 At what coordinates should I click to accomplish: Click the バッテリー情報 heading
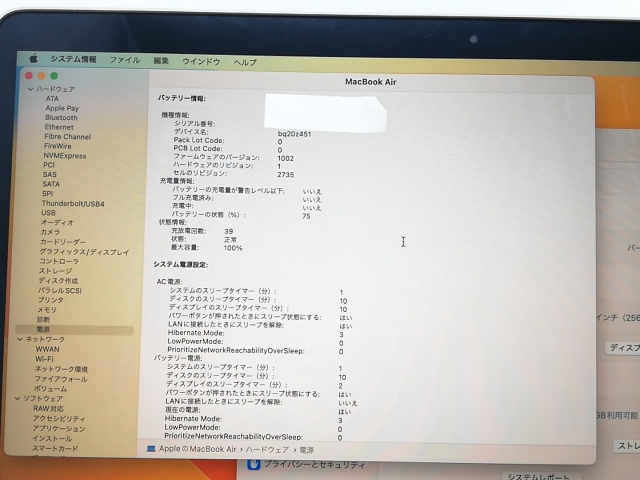pyautogui.click(x=182, y=98)
